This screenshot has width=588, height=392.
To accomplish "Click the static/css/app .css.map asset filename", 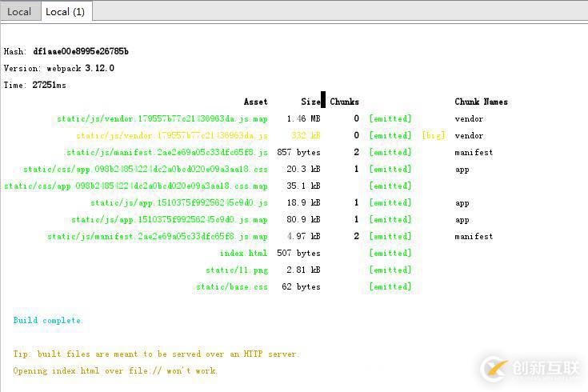I will pyautogui.click(x=136, y=186).
